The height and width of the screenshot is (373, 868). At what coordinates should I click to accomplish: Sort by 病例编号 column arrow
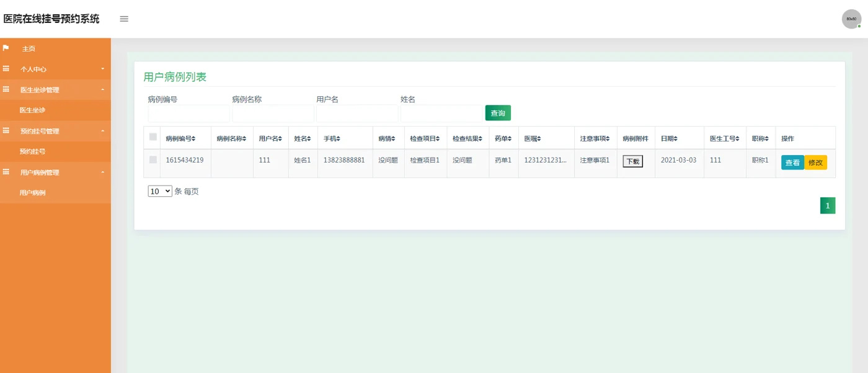click(x=193, y=139)
